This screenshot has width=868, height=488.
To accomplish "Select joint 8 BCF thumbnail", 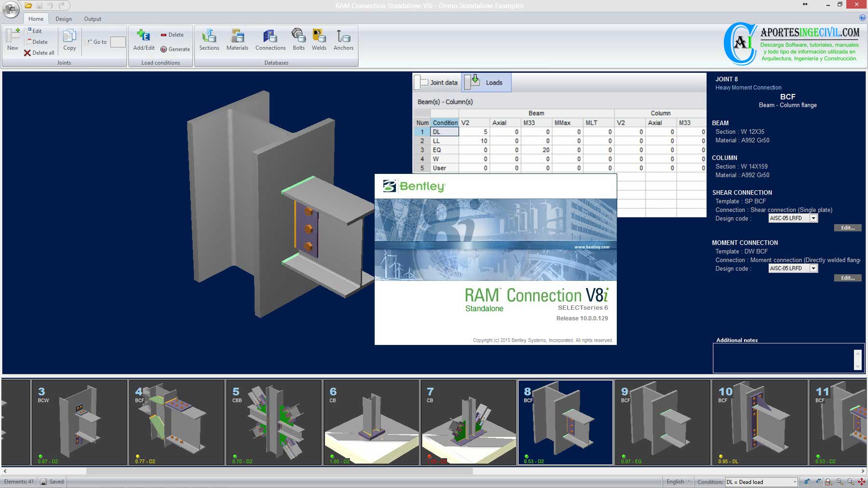I will (566, 422).
